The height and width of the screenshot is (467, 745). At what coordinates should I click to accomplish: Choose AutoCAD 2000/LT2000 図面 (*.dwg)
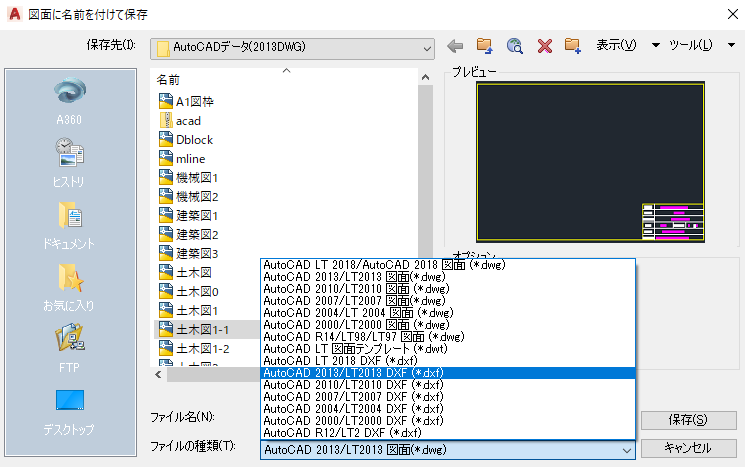coord(448,325)
